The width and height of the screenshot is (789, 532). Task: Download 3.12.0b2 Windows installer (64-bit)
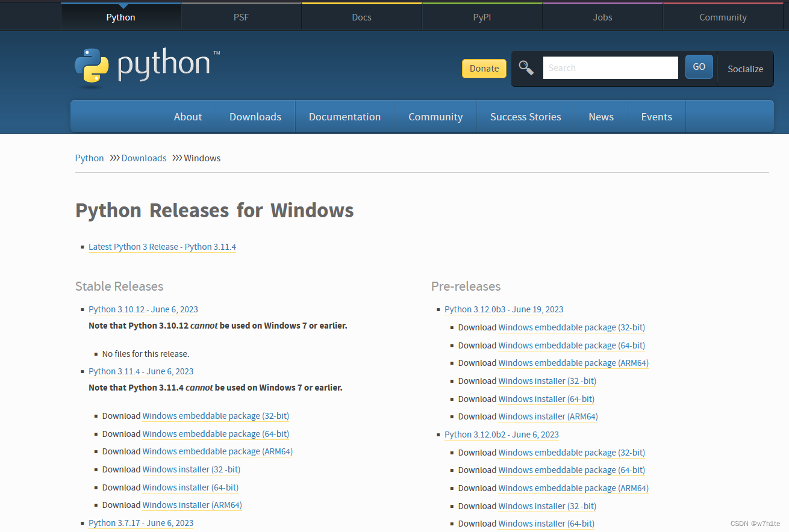click(546, 524)
